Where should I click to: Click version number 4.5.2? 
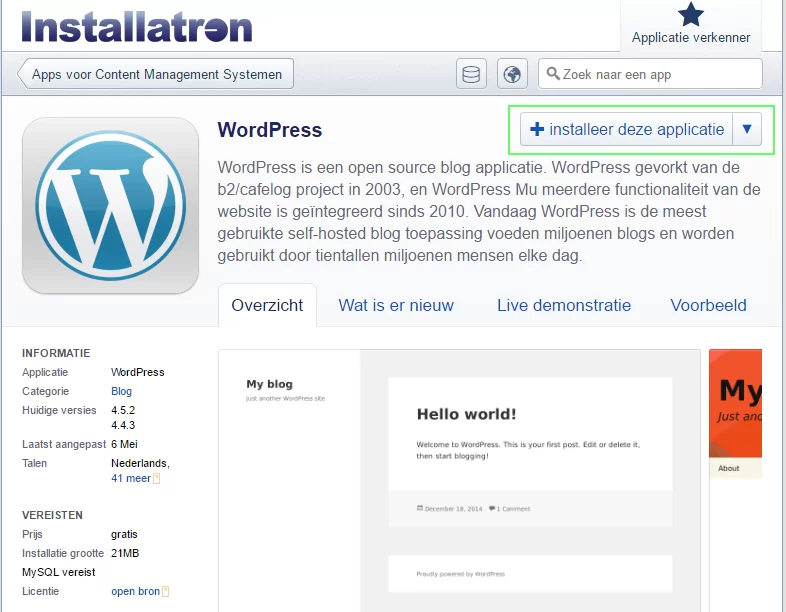(x=123, y=411)
